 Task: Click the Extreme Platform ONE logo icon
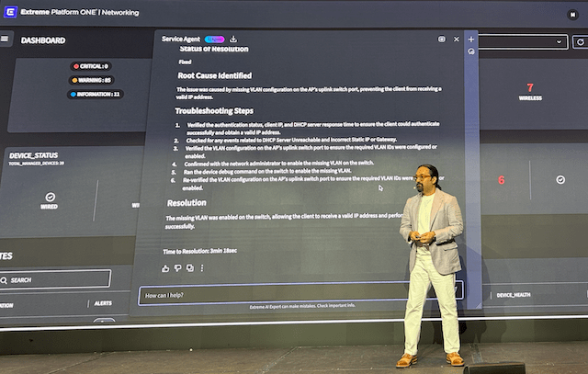10,12
